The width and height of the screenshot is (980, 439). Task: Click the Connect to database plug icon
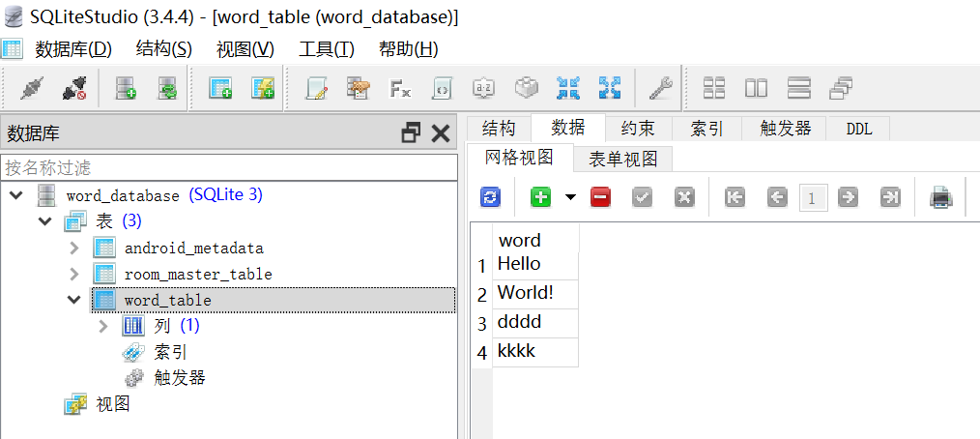point(31,89)
